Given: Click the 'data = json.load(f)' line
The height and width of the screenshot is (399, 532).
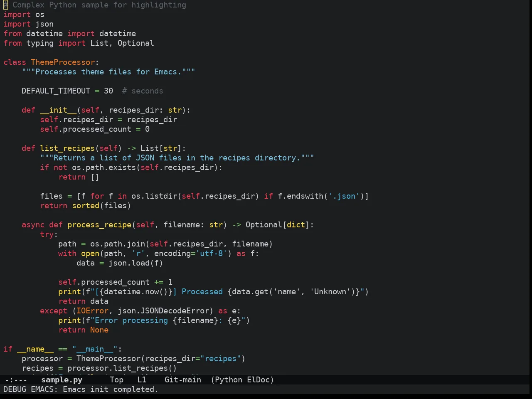Looking at the screenshot, I should (120, 263).
